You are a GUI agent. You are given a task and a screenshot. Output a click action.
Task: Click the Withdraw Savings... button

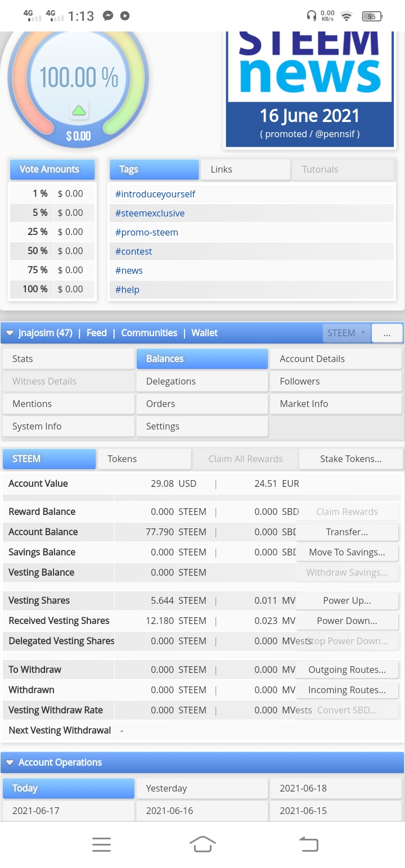coord(347,572)
